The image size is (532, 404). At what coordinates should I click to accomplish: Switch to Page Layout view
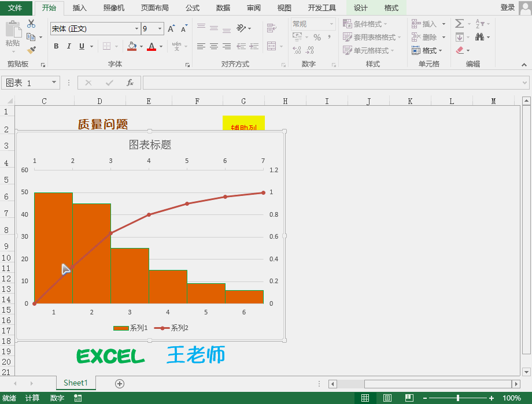point(387,398)
